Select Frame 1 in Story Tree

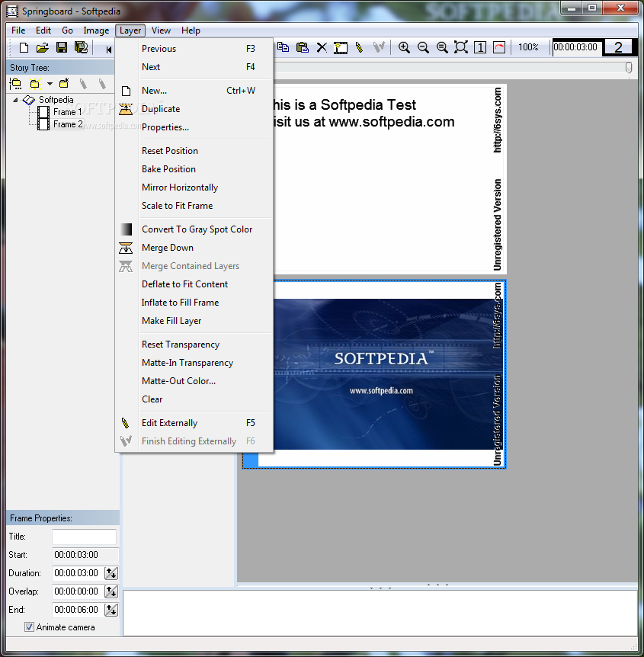point(67,112)
